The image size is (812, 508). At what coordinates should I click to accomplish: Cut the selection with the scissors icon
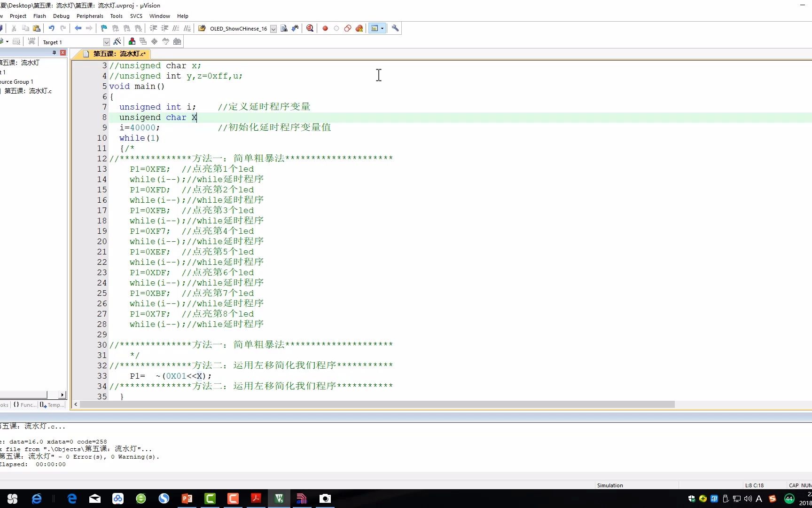[14, 28]
